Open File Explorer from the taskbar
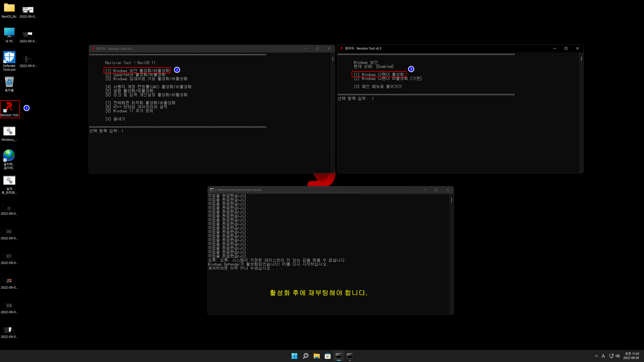 (x=317, y=356)
